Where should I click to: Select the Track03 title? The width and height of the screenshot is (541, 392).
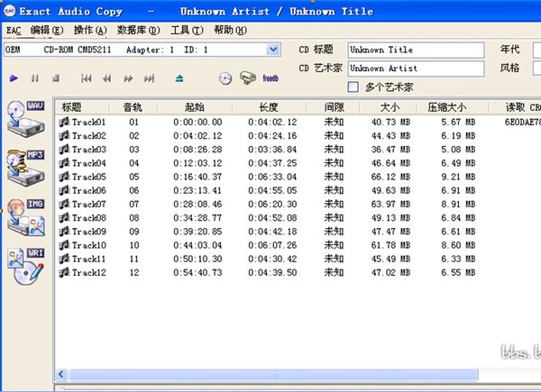tap(89, 150)
